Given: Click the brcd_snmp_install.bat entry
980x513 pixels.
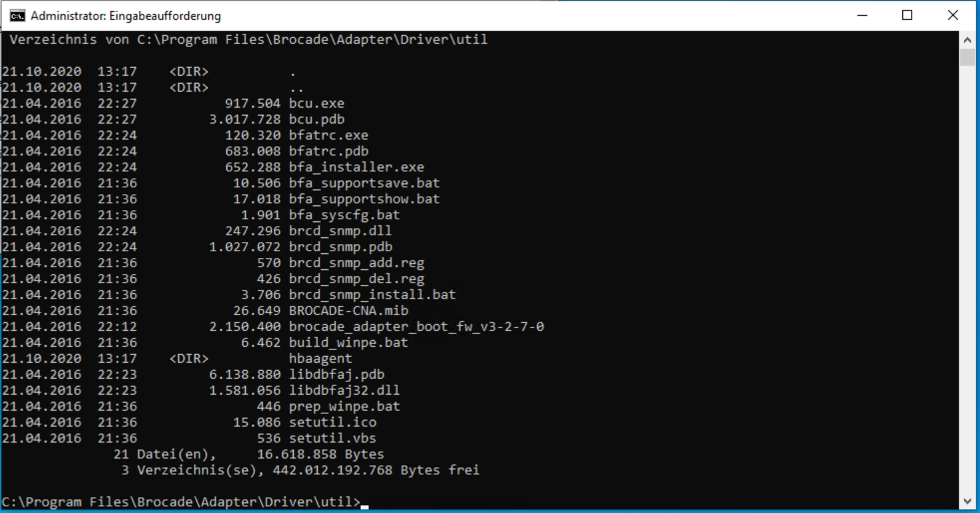Looking at the screenshot, I should 372,295.
